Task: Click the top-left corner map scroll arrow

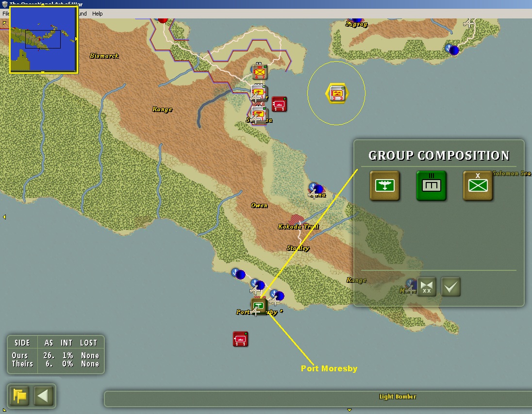Action: pos(4,23)
